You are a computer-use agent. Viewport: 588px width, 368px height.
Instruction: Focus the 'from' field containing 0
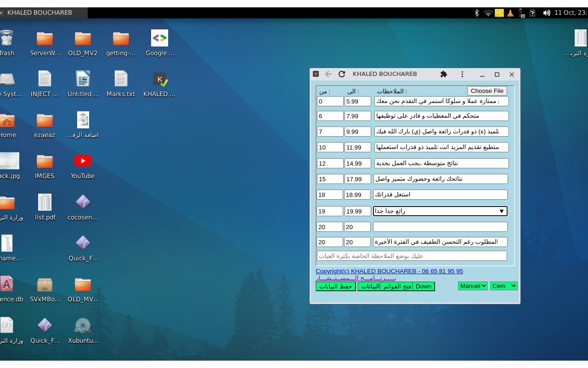tap(330, 101)
